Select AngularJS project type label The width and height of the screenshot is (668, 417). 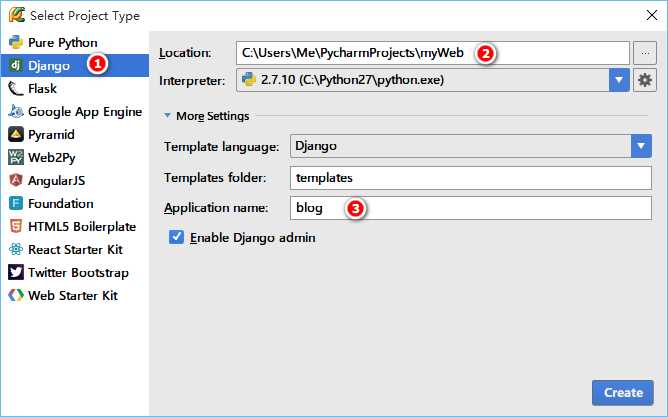click(56, 181)
